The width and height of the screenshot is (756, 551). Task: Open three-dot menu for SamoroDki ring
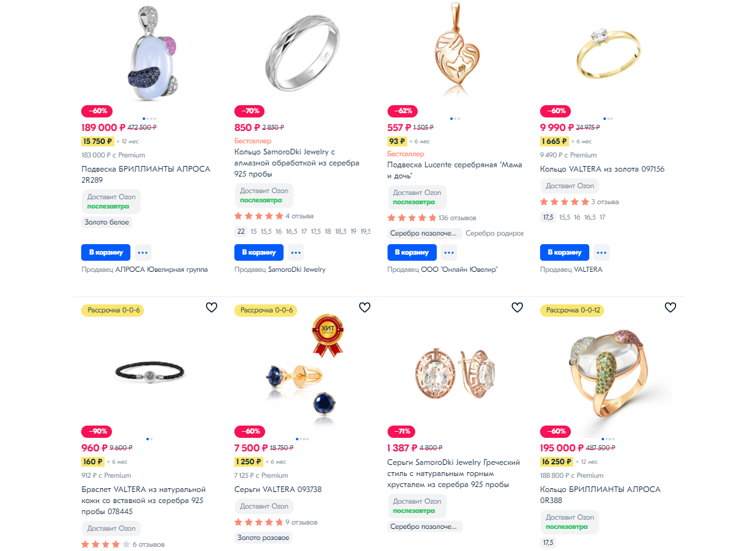(x=296, y=252)
